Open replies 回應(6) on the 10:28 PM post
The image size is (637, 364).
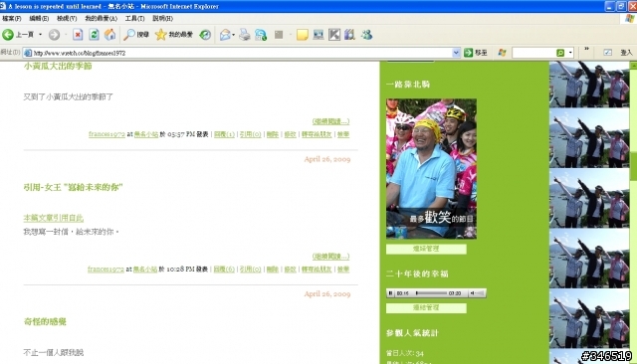coord(224,270)
